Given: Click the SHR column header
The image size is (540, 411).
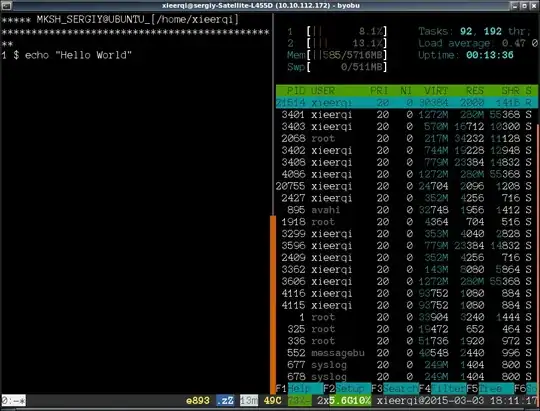Looking at the screenshot, I should (x=510, y=91).
